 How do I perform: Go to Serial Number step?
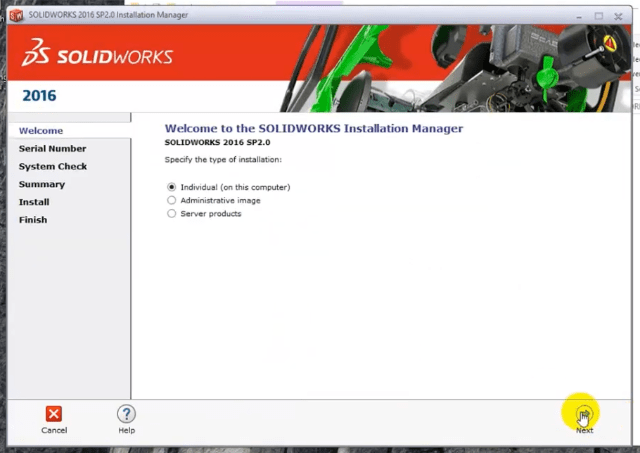[52, 149]
